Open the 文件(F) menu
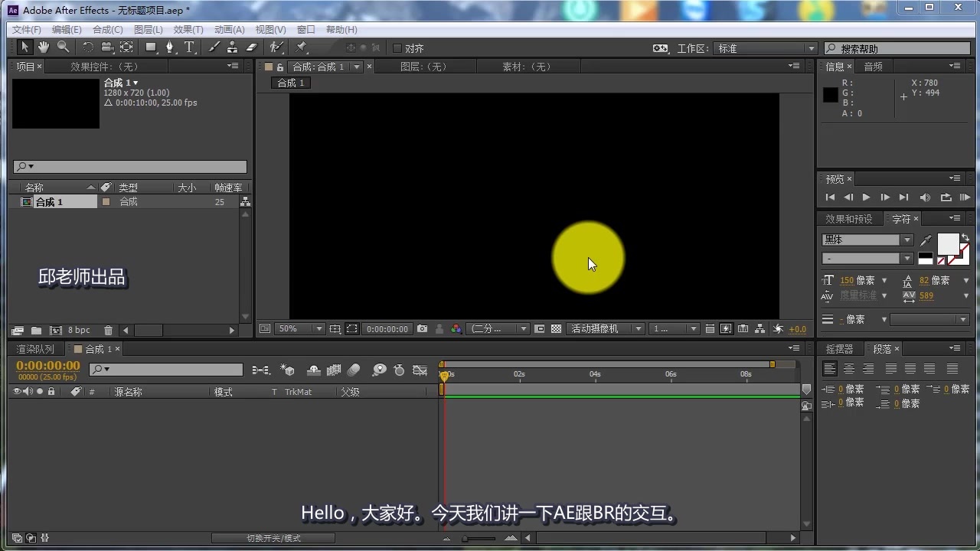 (27, 29)
